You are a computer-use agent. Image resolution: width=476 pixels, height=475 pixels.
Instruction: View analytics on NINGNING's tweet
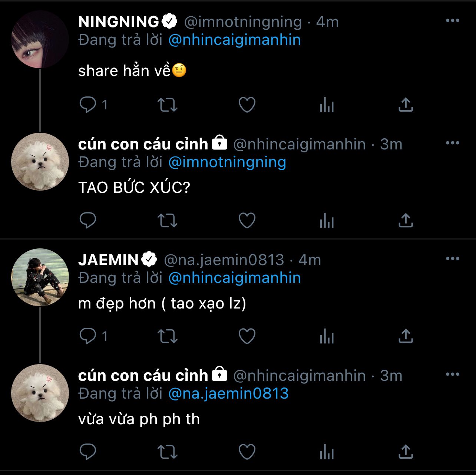(327, 105)
